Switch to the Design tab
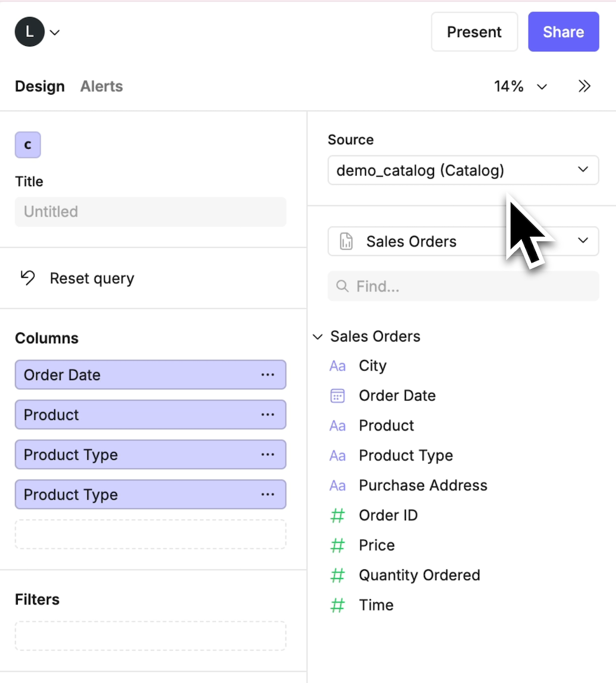This screenshot has height=683, width=616. (x=40, y=86)
